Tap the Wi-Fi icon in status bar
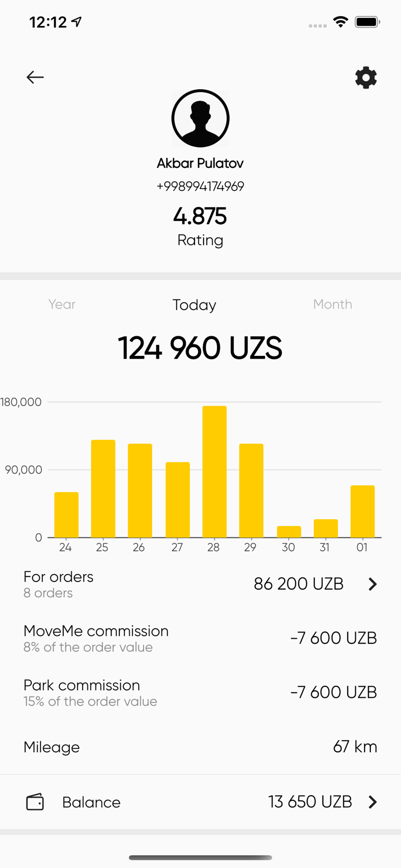401x868 pixels. click(x=341, y=21)
